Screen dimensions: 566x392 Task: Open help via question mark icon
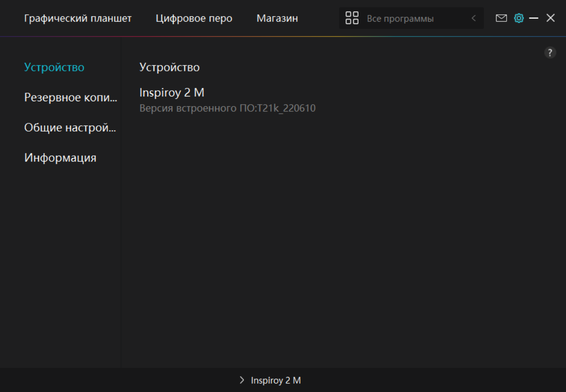(x=550, y=53)
